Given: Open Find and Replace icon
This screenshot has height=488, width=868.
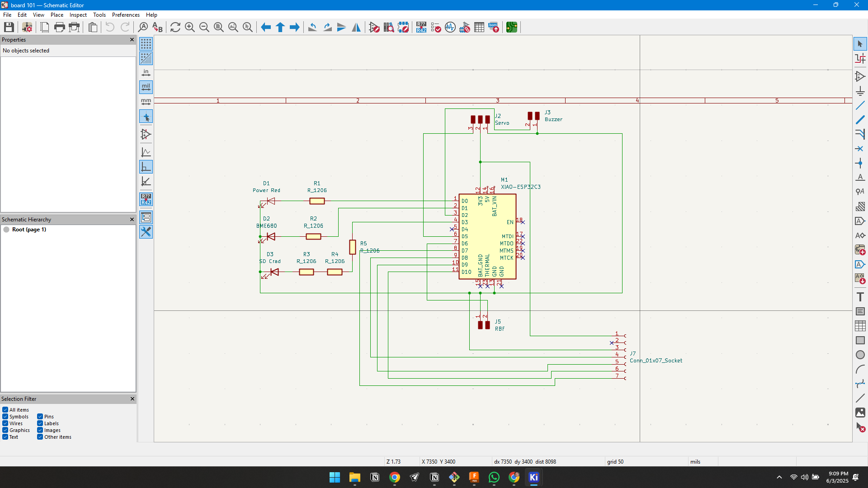Looking at the screenshot, I should point(157,28).
